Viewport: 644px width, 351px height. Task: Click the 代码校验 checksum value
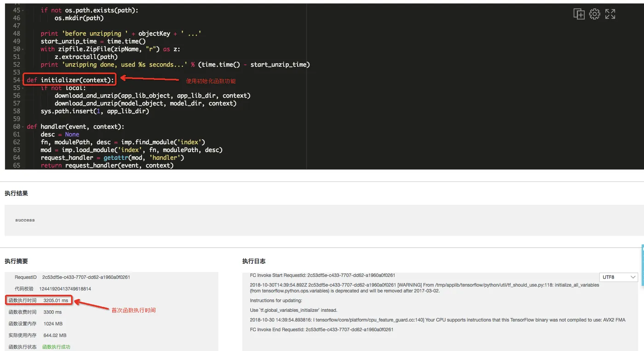pyautogui.click(x=65, y=289)
